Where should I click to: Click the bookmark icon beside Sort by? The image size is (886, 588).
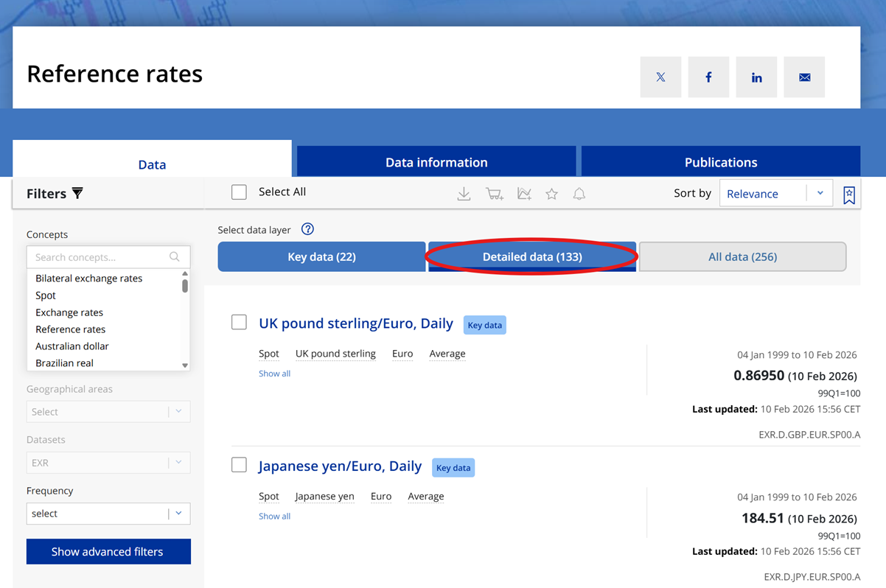[x=848, y=193]
